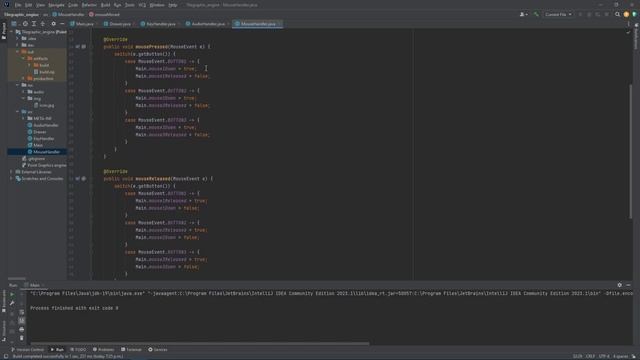Click the Build project hammer icon
The image size is (640, 360).
(536, 14)
